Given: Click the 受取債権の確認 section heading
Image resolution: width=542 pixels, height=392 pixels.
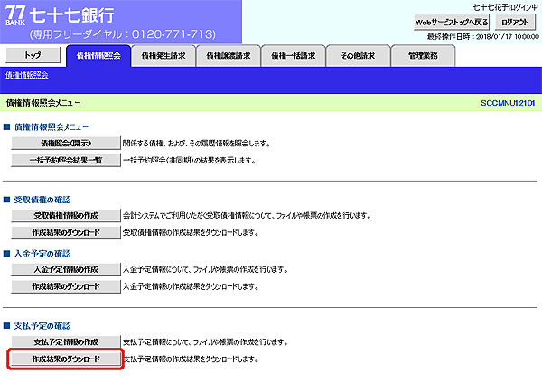Looking at the screenshot, I should click(42, 200).
